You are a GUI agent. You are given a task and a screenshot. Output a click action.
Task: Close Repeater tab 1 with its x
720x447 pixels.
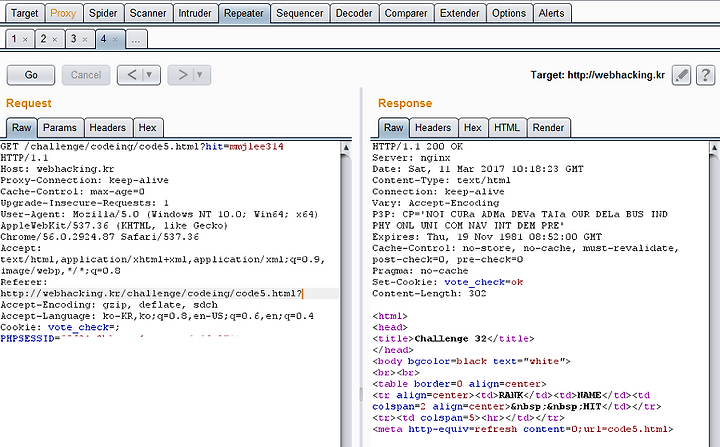coord(25,40)
